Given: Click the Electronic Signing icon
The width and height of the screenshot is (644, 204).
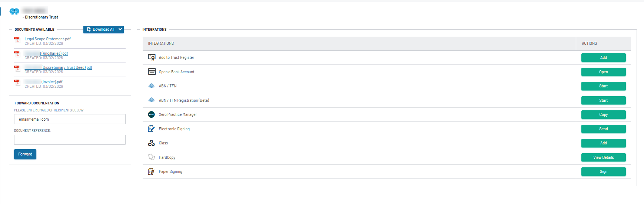Looking at the screenshot, I should 151,128.
